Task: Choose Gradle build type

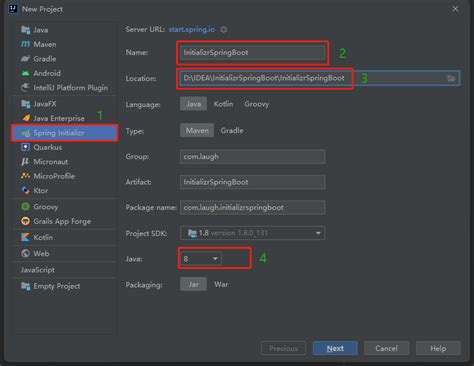Action: [232, 130]
